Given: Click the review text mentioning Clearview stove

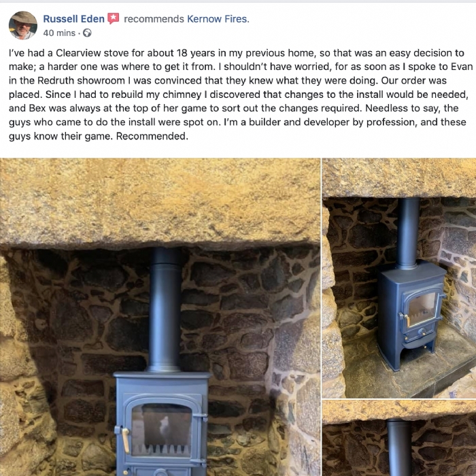Looking at the screenshot, I should coord(240,95).
